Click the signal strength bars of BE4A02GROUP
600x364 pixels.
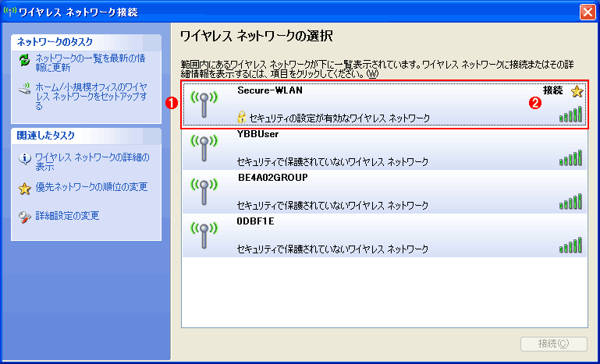(x=570, y=202)
